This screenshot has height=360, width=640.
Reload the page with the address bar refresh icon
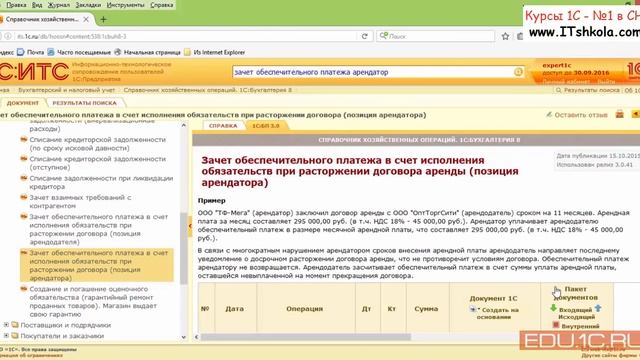[364, 36]
